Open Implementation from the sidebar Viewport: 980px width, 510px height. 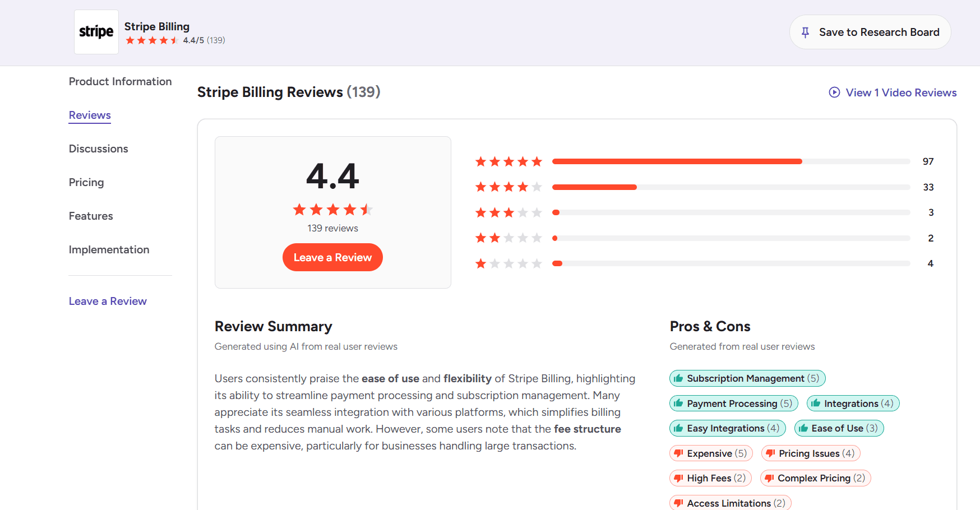click(x=109, y=249)
